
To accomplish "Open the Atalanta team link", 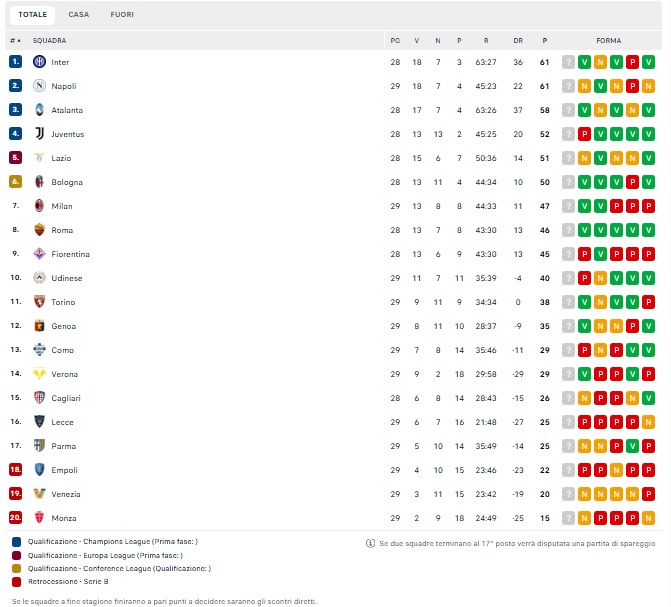I will tap(67, 110).
